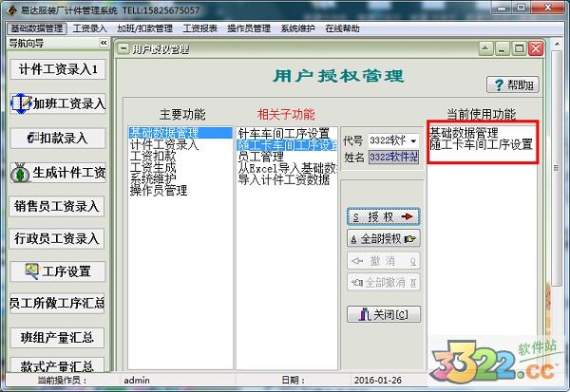The image size is (570, 392).
Task: Click the money bag icon for 生成计件工资
Action: pyautogui.click(x=20, y=173)
